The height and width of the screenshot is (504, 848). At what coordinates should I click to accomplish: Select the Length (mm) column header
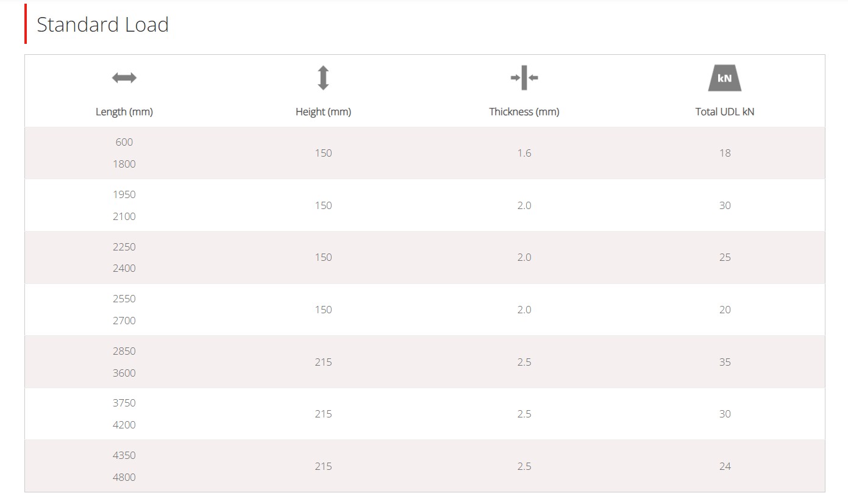click(124, 112)
